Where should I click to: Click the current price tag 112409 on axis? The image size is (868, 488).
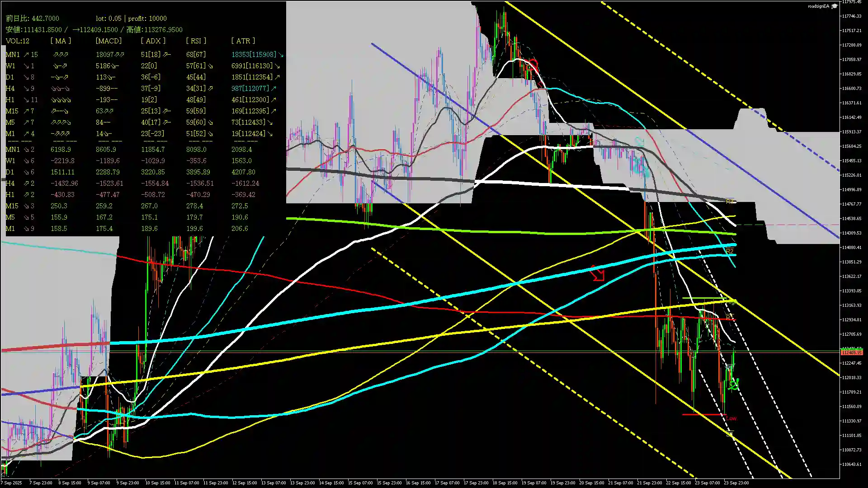click(851, 352)
